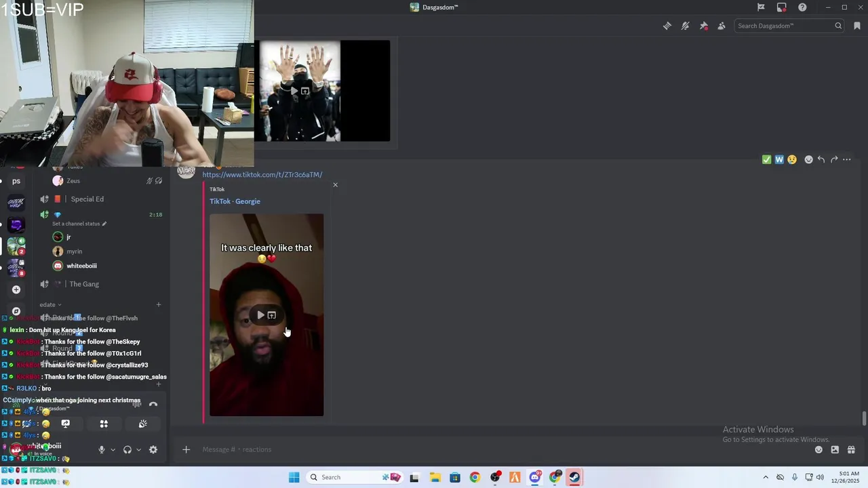
Task: Open sticker picker in message bar
Action: [835, 449]
